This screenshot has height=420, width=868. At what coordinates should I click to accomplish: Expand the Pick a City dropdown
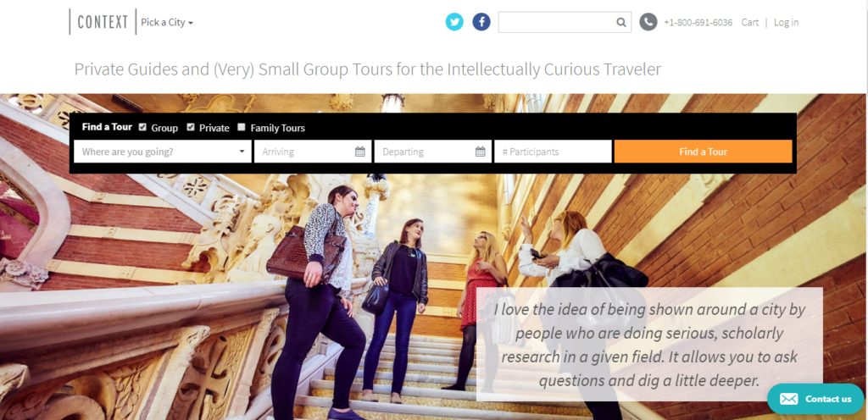(167, 23)
